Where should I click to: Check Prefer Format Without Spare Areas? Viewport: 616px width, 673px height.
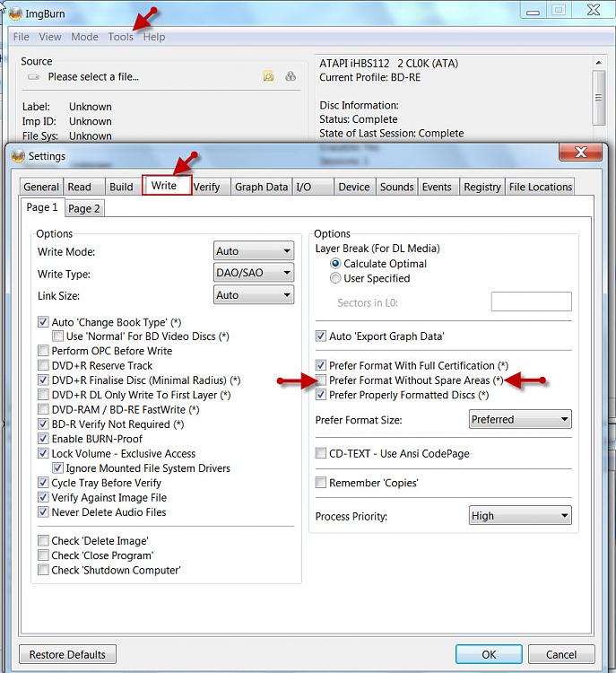[x=320, y=380]
